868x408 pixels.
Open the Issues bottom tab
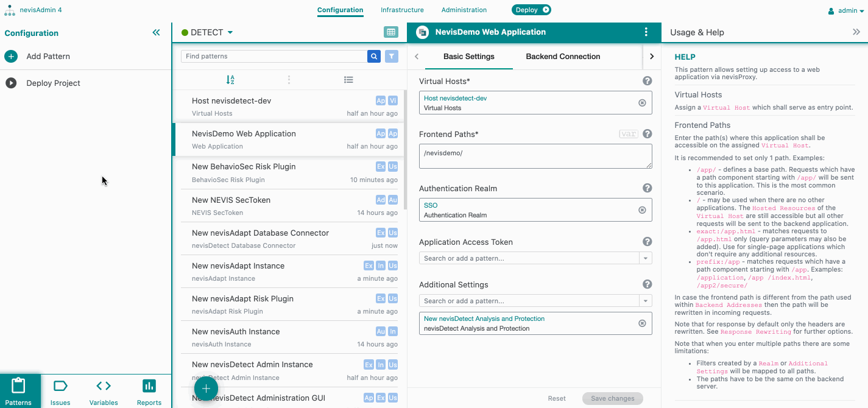tap(60, 391)
